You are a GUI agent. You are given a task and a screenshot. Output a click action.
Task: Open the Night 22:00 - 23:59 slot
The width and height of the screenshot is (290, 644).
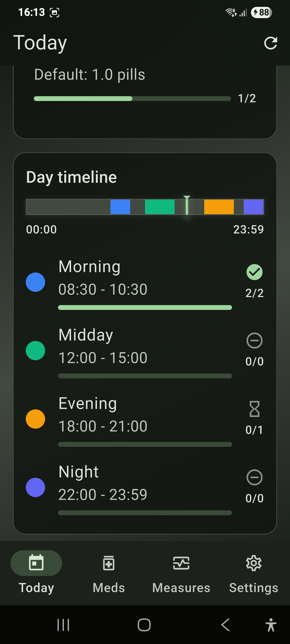tap(103, 483)
